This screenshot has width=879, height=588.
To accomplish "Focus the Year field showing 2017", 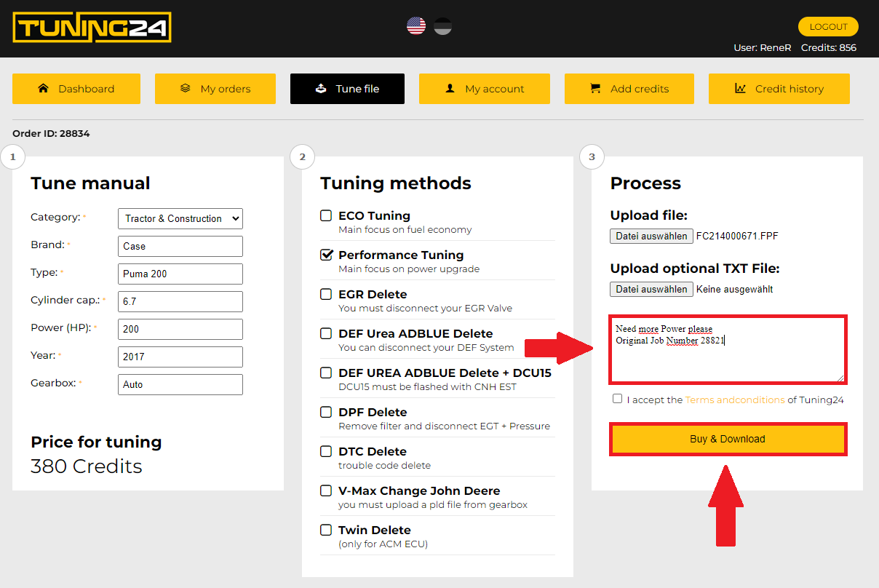I will click(x=180, y=357).
